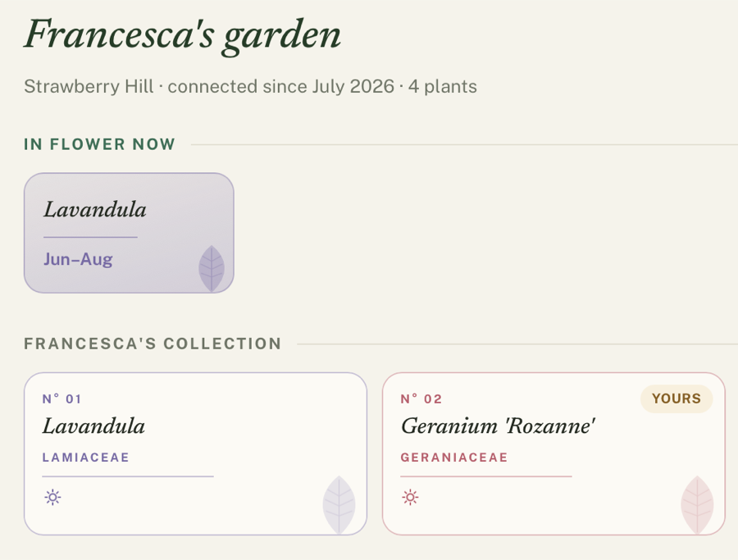Click the IN FLOWER NOW section heading
Screen dimensions: 738x560
pos(100,144)
